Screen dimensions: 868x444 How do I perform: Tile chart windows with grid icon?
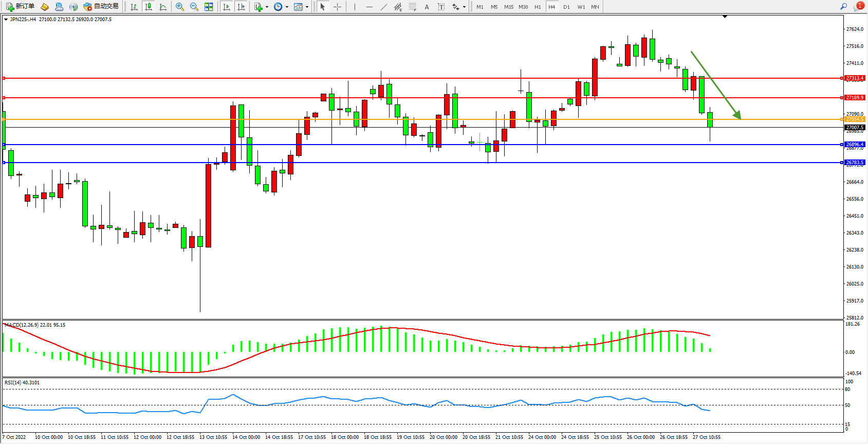pos(209,7)
